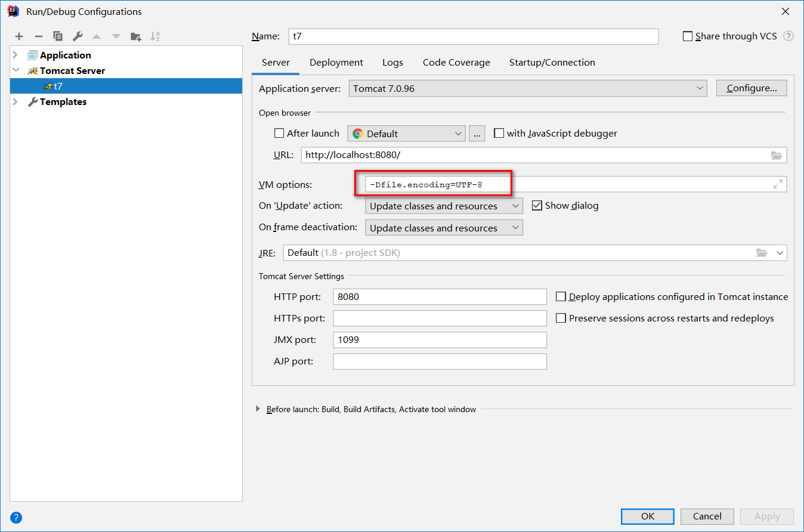Close the Run/Debug Configurations dialog
The width and height of the screenshot is (804, 532).
coord(786,11)
